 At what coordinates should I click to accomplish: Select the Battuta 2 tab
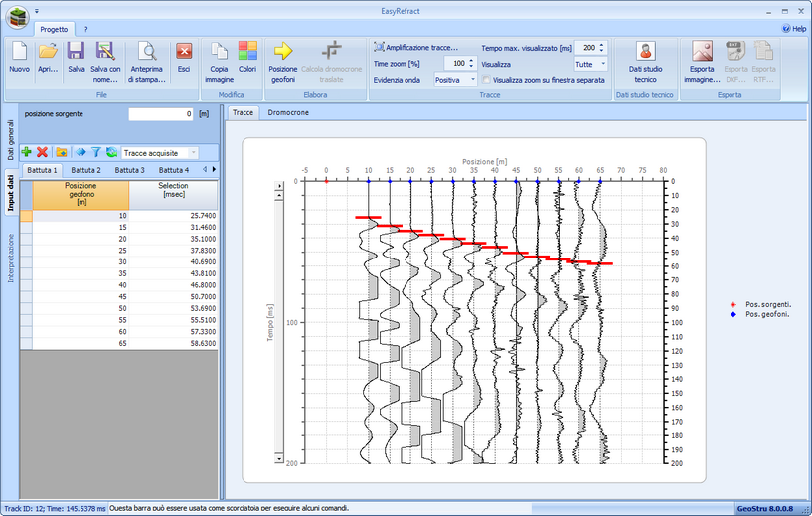(x=86, y=170)
